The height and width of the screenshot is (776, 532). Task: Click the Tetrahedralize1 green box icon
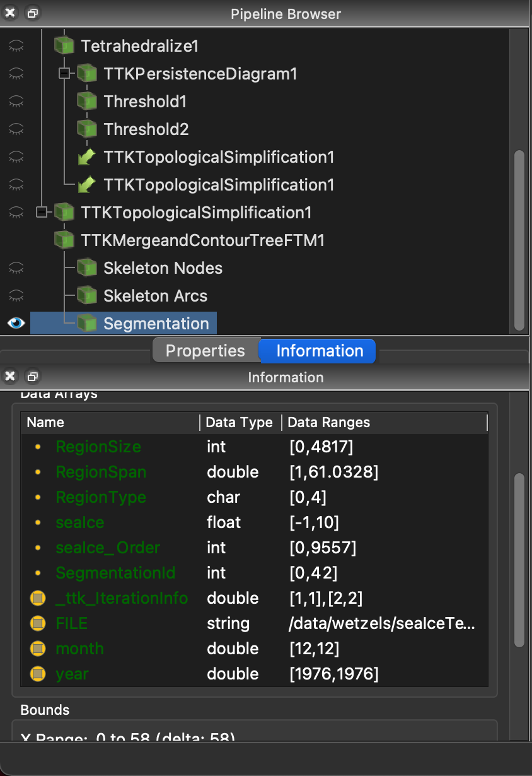click(x=64, y=45)
